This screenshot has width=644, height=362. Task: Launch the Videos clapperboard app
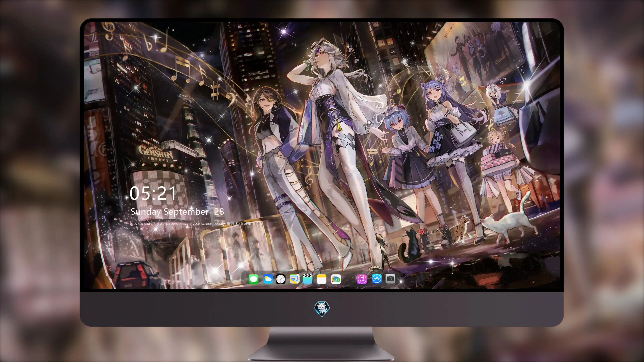tap(308, 279)
